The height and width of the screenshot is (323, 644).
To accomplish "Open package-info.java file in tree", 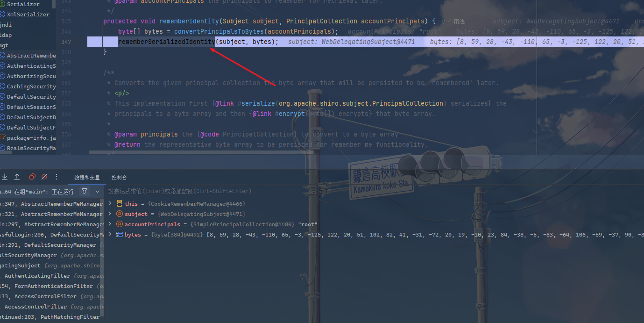I will (31, 138).
